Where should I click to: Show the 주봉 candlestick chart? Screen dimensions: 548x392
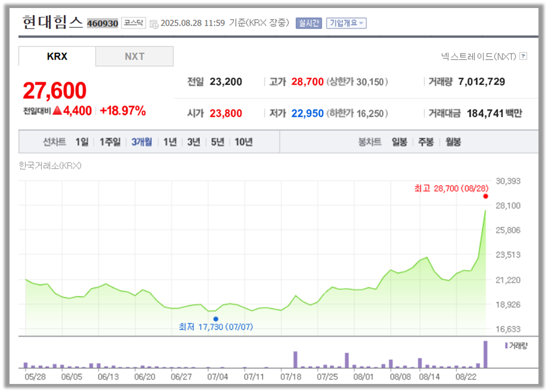tap(426, 142)
